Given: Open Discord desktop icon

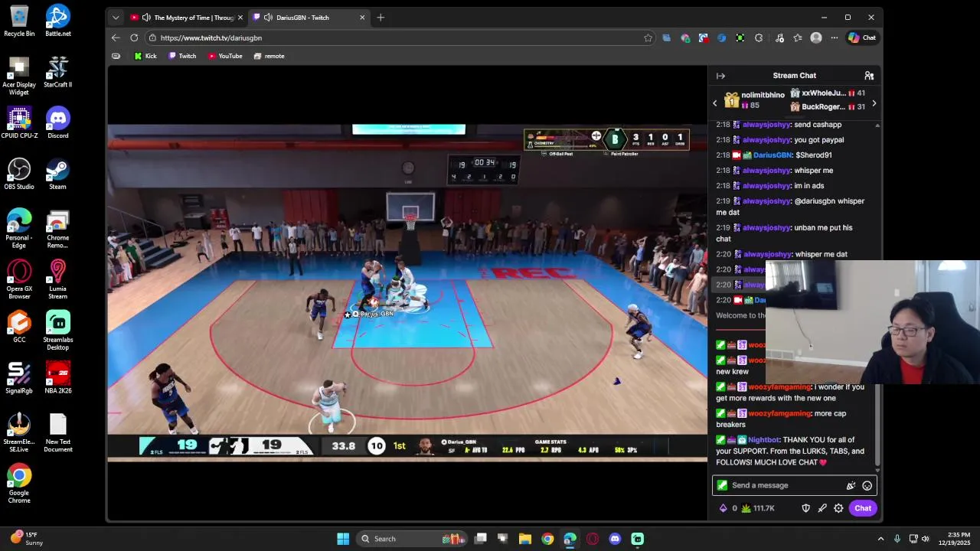Looking at the screenshot, I should point(57,122).
